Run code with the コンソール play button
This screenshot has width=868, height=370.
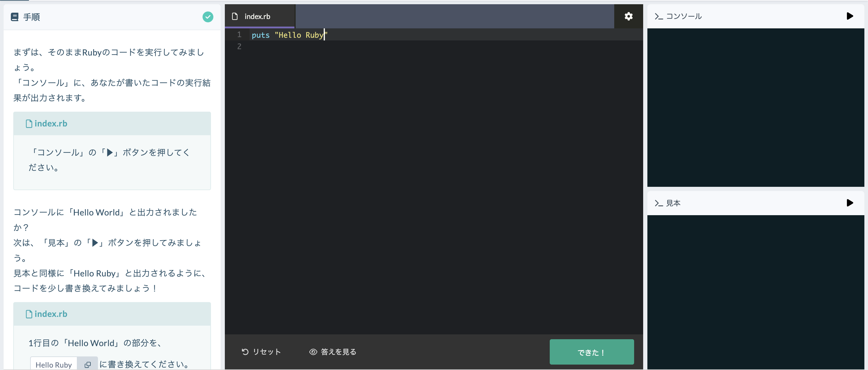point(850,16)
